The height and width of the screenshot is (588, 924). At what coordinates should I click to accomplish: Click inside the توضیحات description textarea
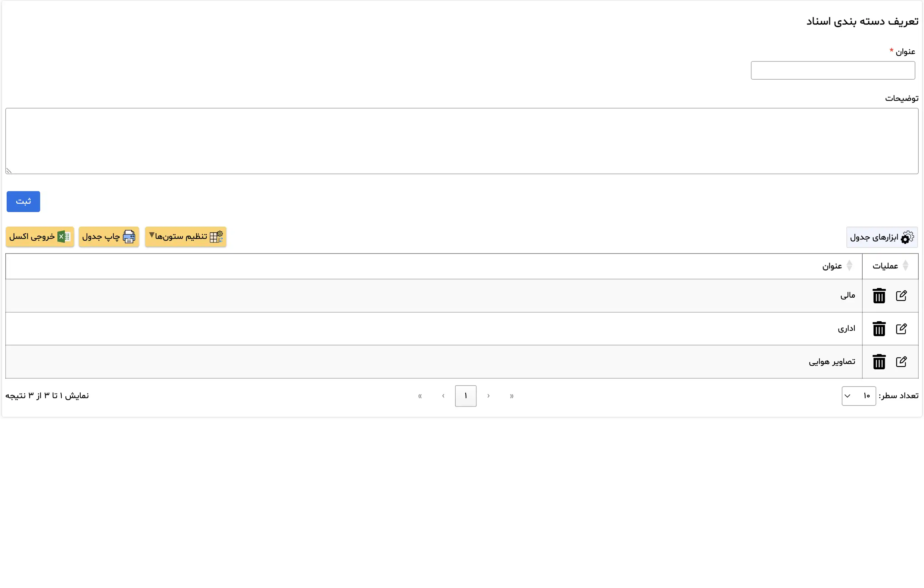(462, 141)
